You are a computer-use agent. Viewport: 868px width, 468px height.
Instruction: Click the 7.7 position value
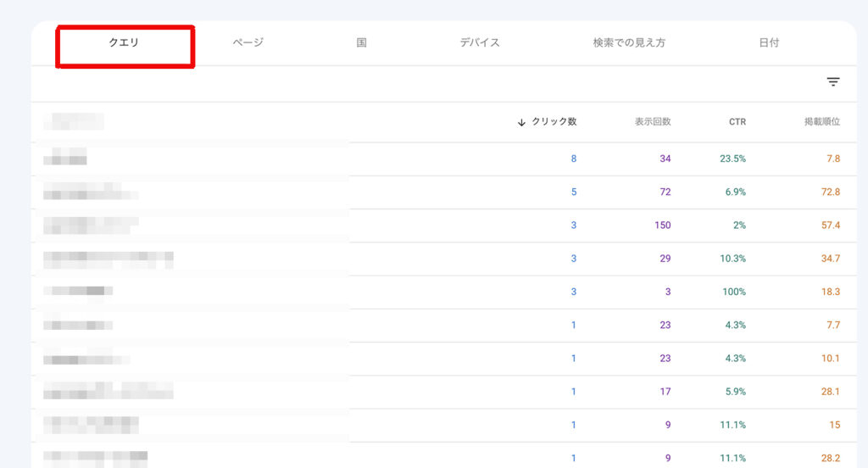(x=834, y=325)
